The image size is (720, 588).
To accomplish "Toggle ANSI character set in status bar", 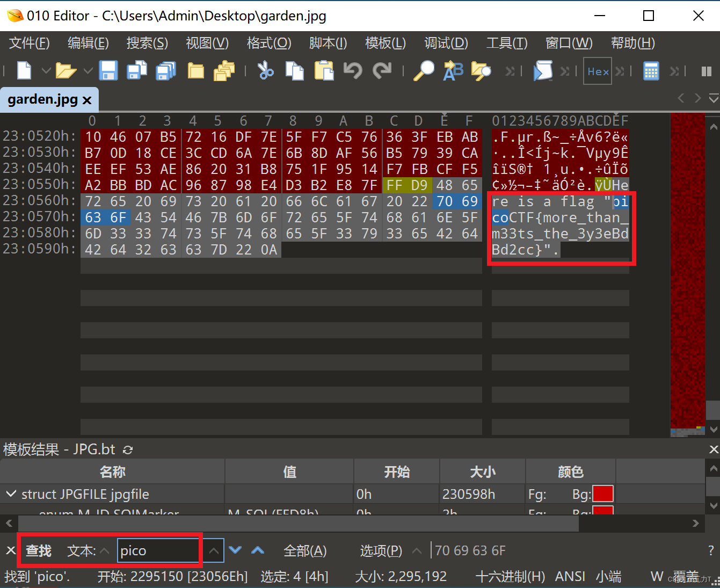I will pos(570,576).
